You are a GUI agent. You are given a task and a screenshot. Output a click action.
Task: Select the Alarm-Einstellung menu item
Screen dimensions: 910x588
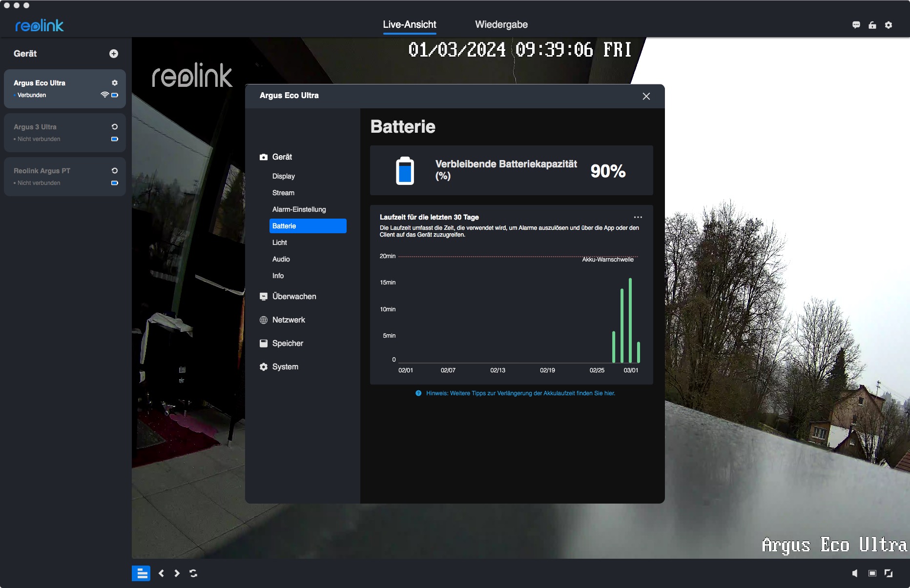pyautogui.click(x=299, y=209)
